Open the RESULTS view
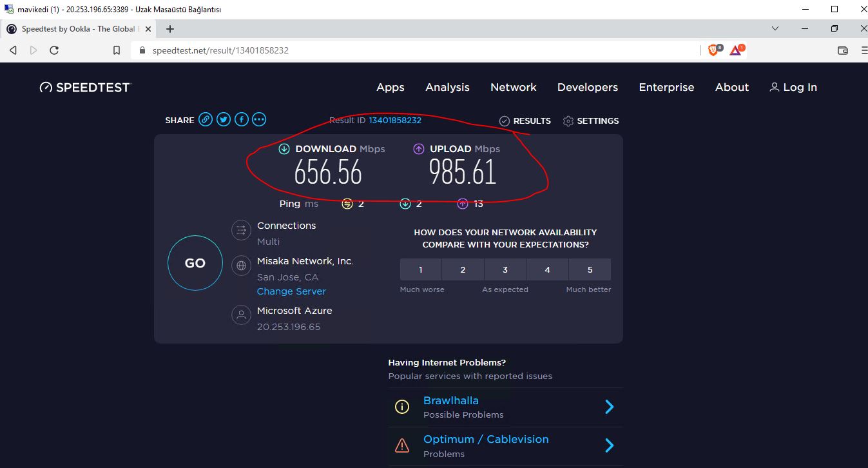This screenshot has height=468, width=868. click(x=525, y=121)
